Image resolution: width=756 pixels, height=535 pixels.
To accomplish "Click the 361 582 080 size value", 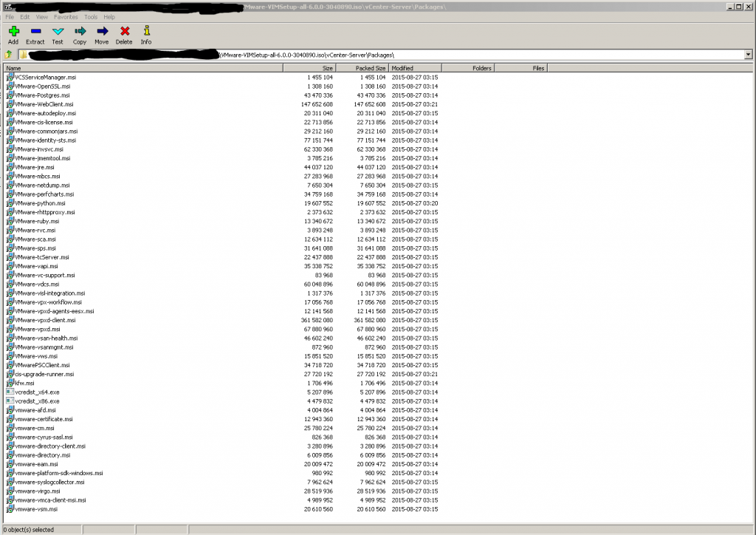I will (x=317, y=320).
